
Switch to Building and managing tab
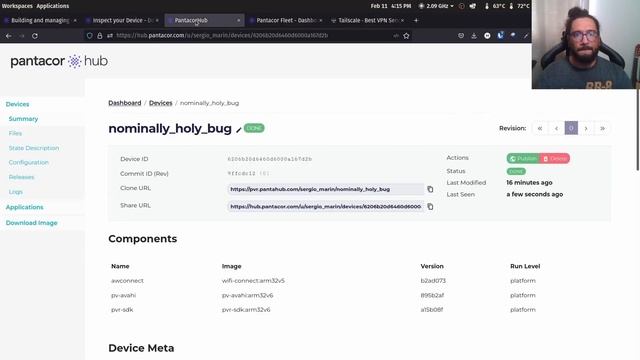(x=40, y=20)
